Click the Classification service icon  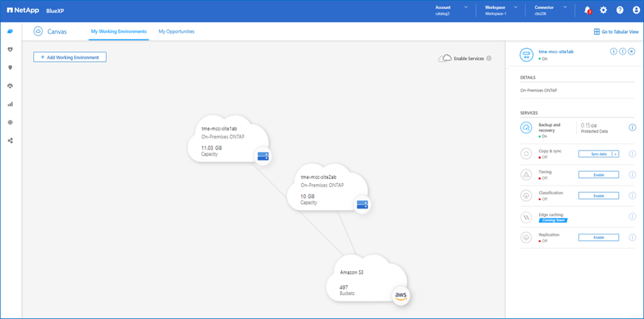[526, 196]
